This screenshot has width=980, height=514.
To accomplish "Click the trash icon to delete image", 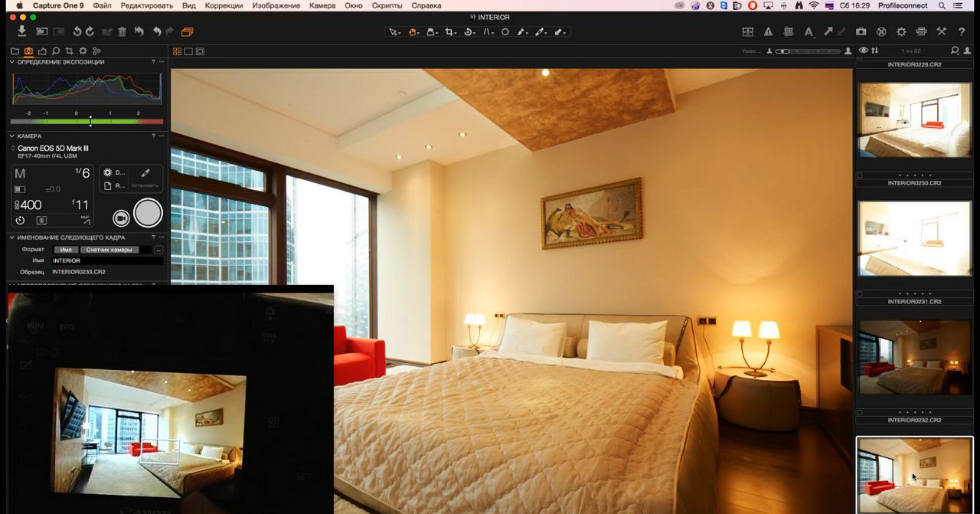I will pyautogui.click(x=121, y=32).
